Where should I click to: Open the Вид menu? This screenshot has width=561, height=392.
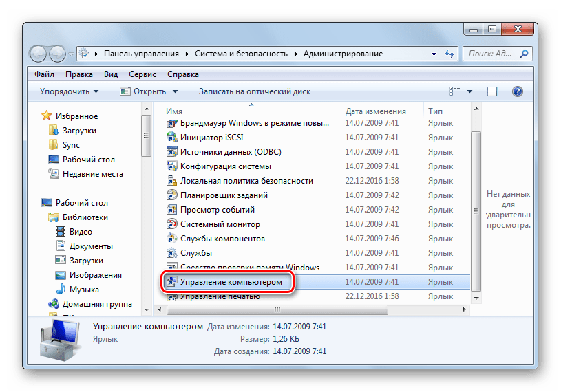[111, 74]
